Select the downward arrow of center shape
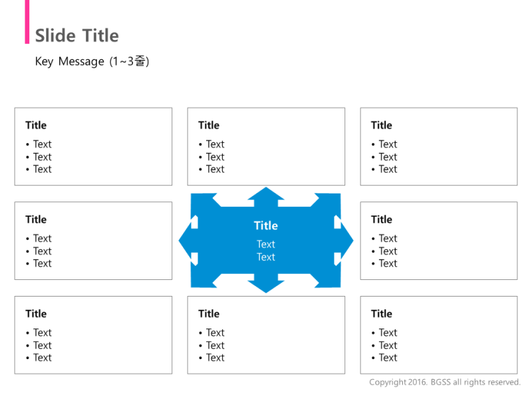This screenshot has width=532, height=399. point(266,284)
